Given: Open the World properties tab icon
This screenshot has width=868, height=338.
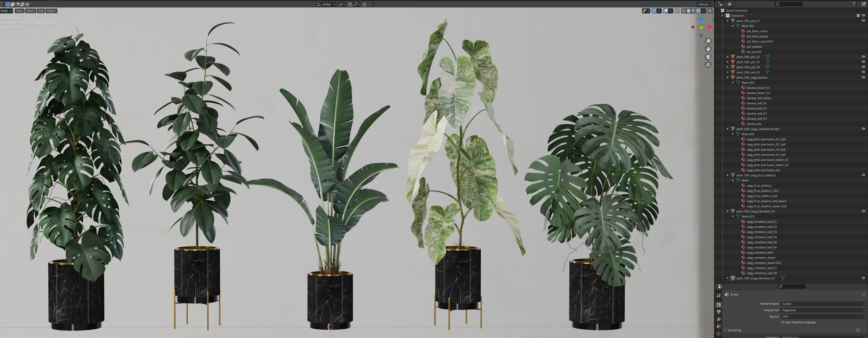Looking at the screenshot, I should tap(718, 333).
